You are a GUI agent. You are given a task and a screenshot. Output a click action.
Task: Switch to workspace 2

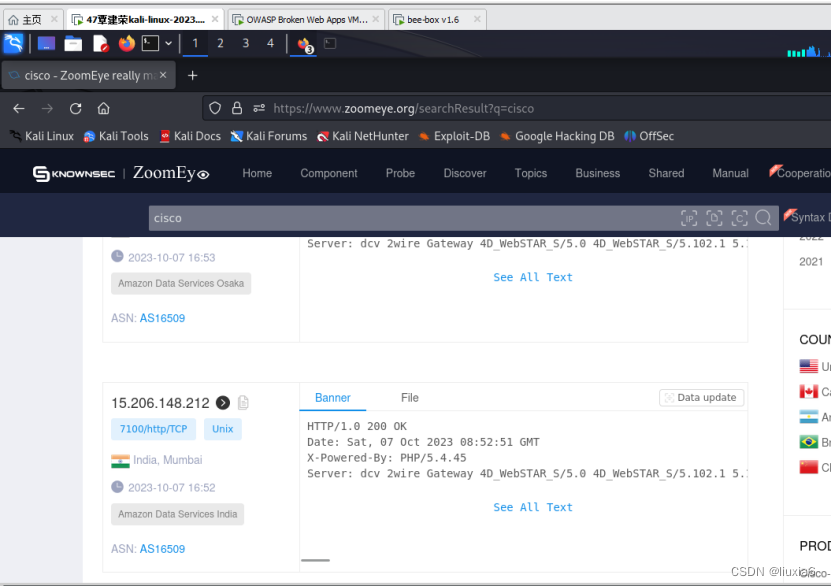coord(220,43)
